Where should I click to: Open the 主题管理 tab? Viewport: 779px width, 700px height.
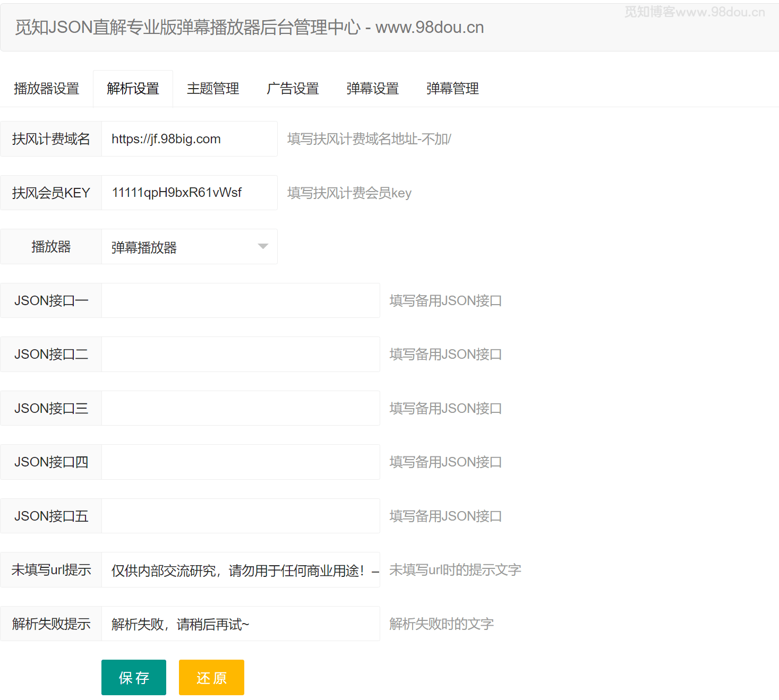coord(213,89)
